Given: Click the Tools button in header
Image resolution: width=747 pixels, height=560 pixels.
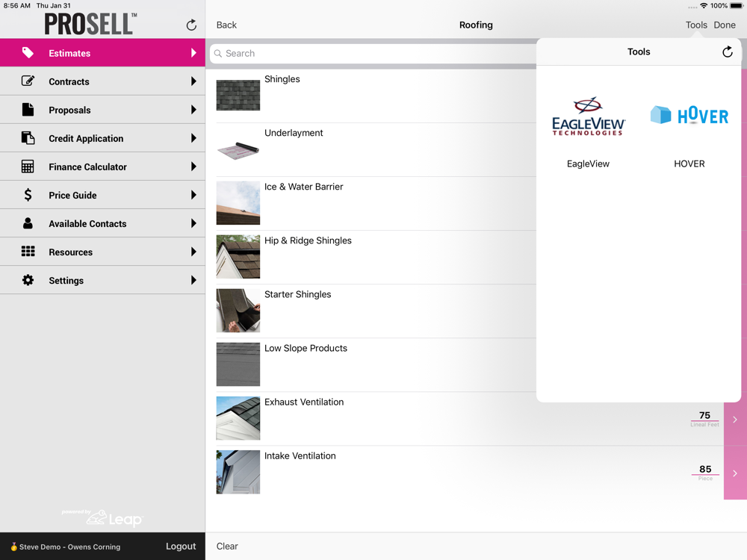Looking at the screenshot, I should tap(696, 25).
